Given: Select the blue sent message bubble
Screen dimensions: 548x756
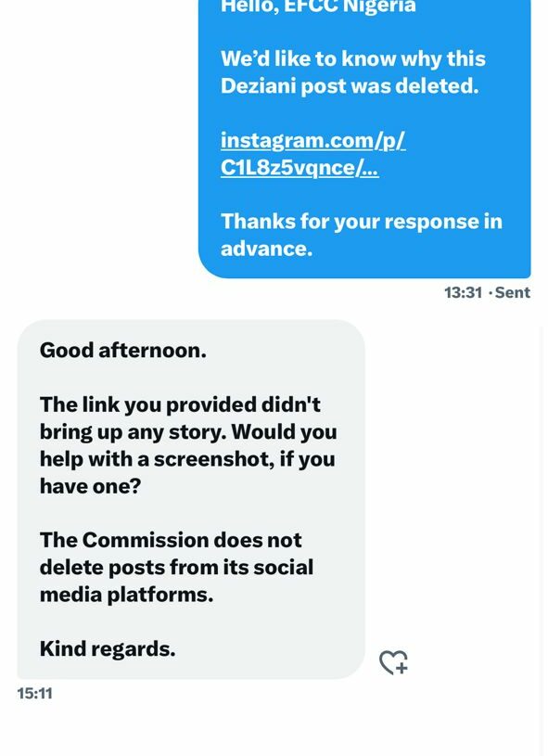Looking at the screenshot, I should [x=364, y=138].
